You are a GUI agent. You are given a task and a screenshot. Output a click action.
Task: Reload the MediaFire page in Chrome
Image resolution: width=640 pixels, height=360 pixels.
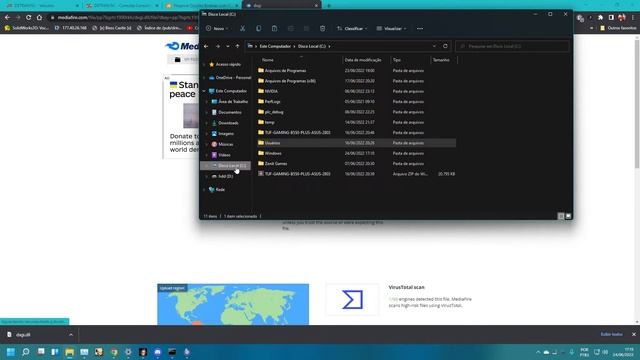pyautogui.click(x=28, y=18)
